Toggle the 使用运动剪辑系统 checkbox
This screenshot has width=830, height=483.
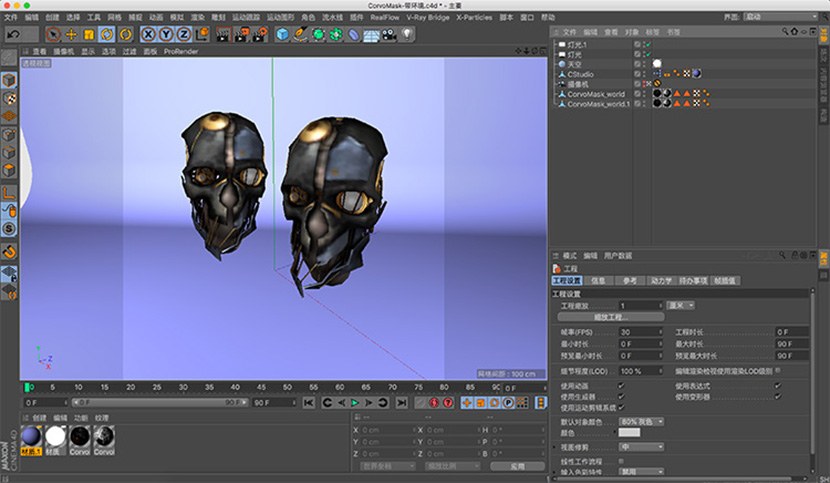click(x=621, y=407)
